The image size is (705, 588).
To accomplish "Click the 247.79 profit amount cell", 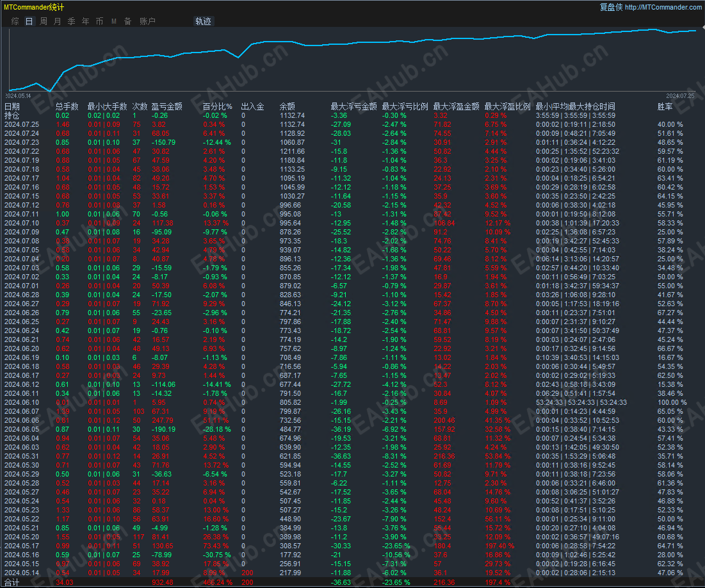I will (x=162, y=420).
